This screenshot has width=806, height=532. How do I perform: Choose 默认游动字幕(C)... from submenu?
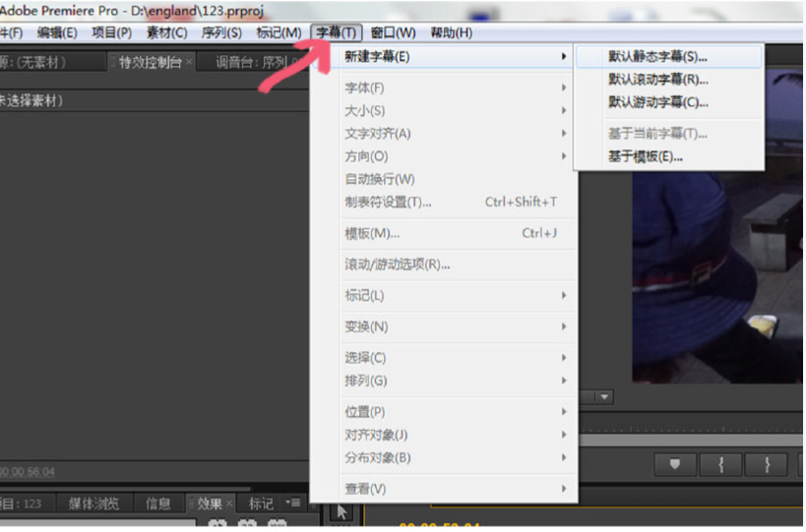(x=669, y=102)
